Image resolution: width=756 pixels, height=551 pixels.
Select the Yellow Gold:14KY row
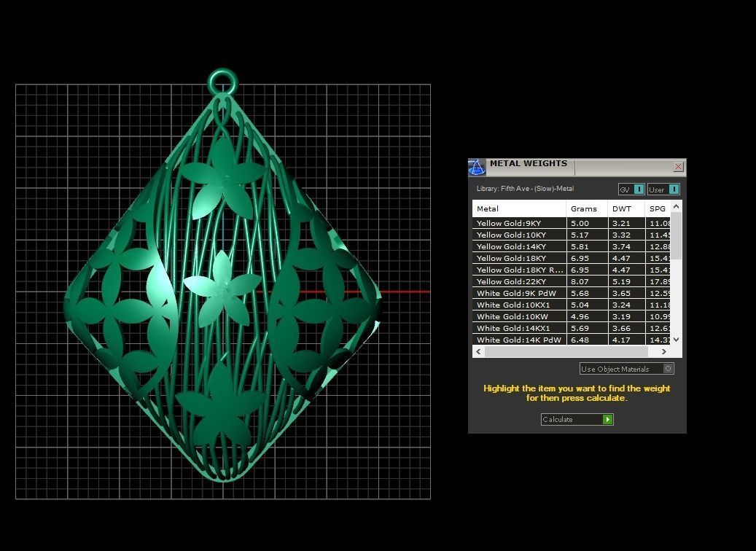(572, 246)
